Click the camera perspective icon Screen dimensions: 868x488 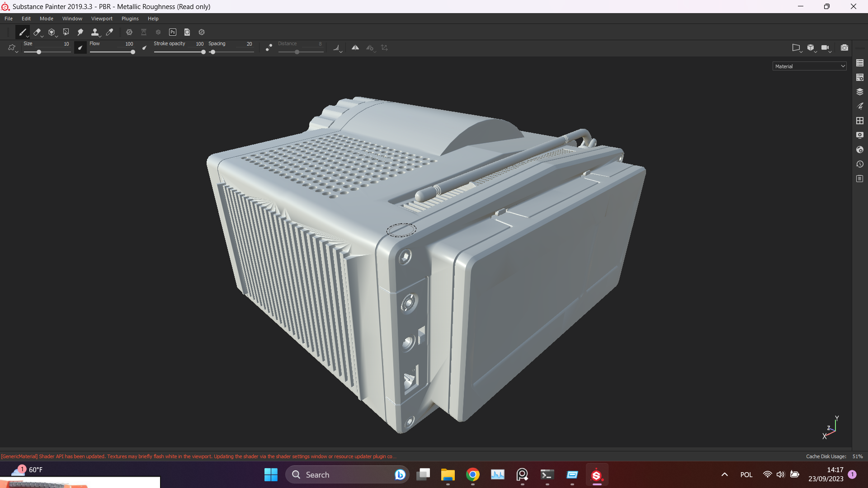tap(797, 47)
